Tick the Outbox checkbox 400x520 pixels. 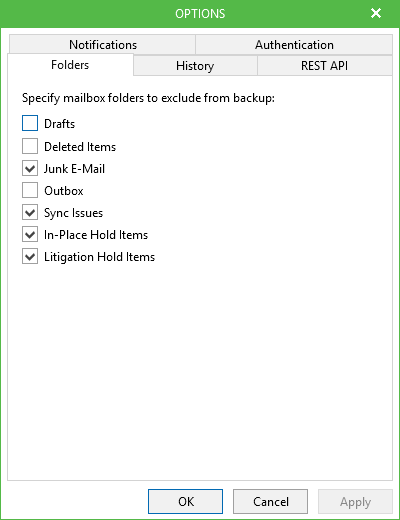30,190
